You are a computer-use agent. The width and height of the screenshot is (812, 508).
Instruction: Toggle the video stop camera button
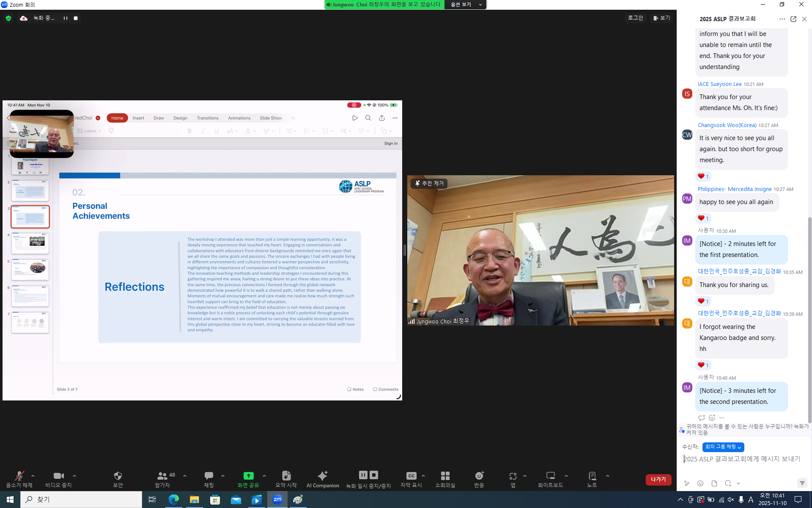click(x=58, y=476)
